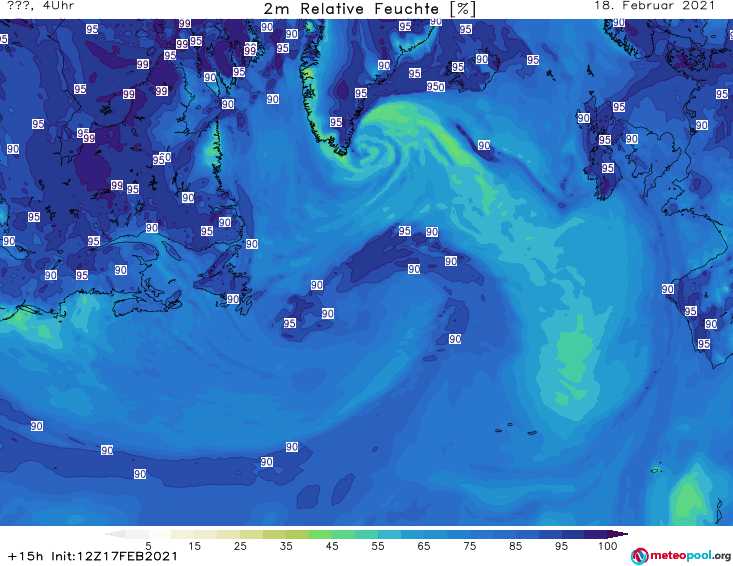
Task: Click the date '18. Februar 2021'
Action: coord(654,6)
